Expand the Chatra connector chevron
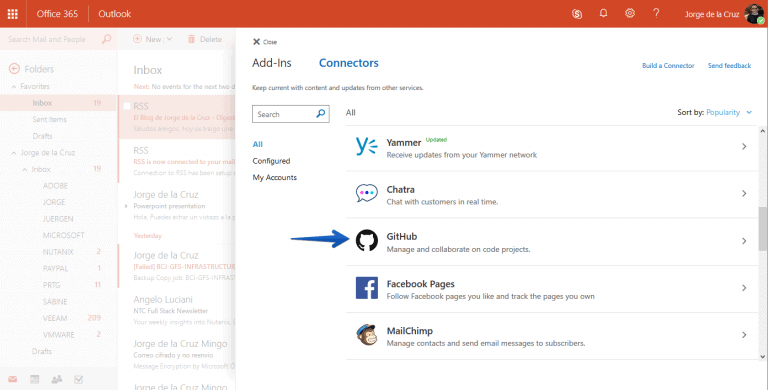The width and height of the screenshot is (768, 390). [x=744, y=194]
